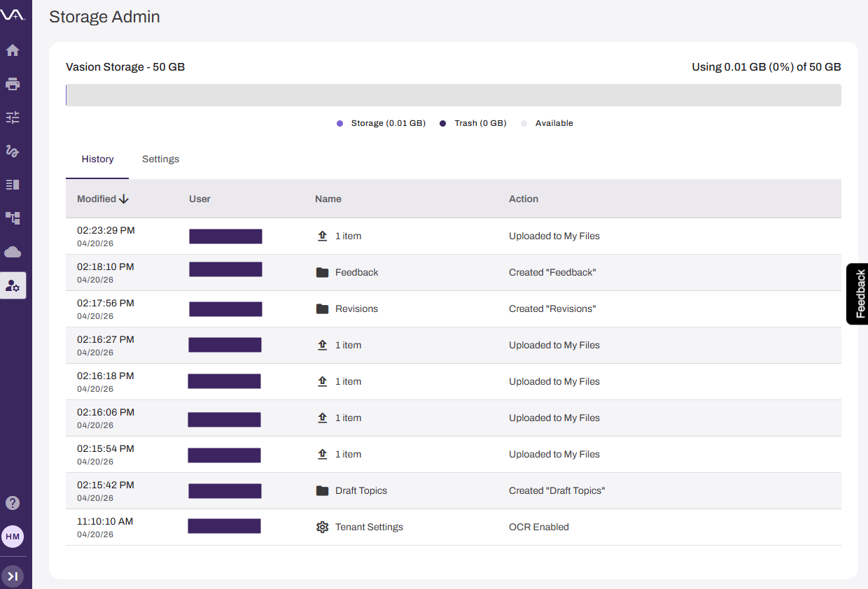Screen dimensions: 868x589
Task: Click the 1 item text at 02:15:54 PM
Action: pyautogui.click(x=348, y=455)
